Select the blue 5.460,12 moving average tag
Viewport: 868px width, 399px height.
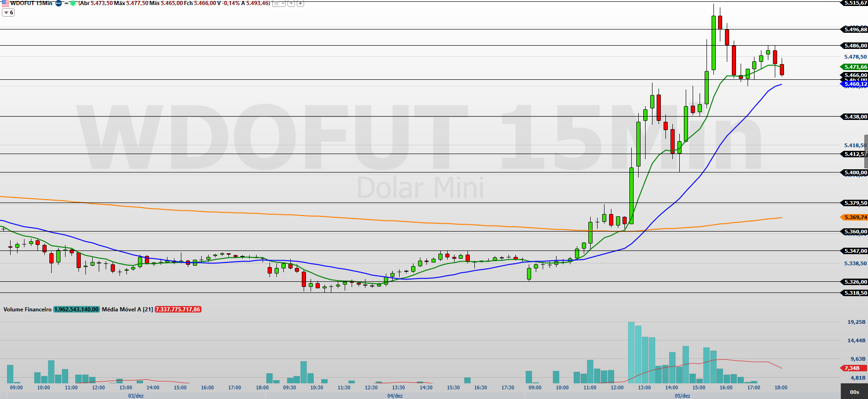pos(854,84)
